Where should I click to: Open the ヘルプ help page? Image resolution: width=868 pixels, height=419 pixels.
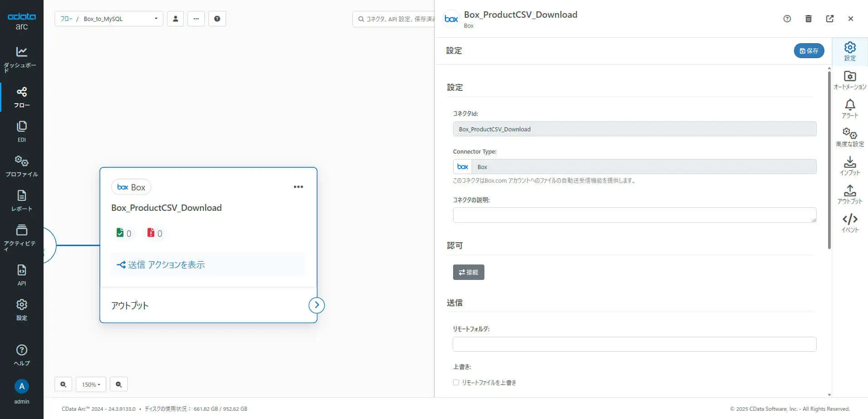(x=21, y=355)
